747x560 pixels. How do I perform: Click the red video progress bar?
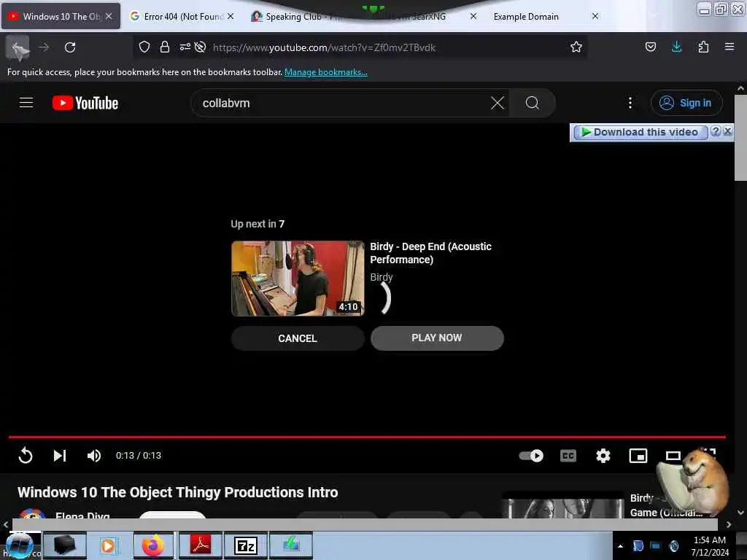pyautogui.click(x=367, y=437)
